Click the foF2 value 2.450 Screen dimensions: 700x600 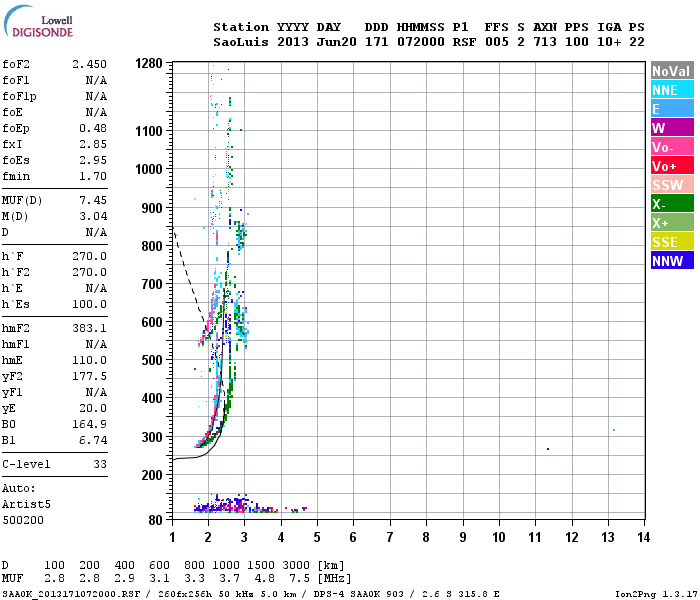[x=89, y=64]
